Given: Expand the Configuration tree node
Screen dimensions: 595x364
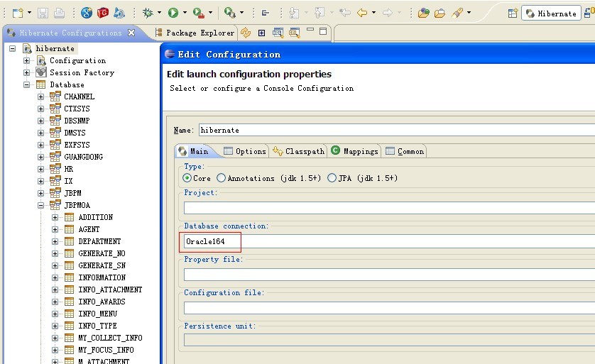Looking at the screenshot, I should (x=26, y=61).
